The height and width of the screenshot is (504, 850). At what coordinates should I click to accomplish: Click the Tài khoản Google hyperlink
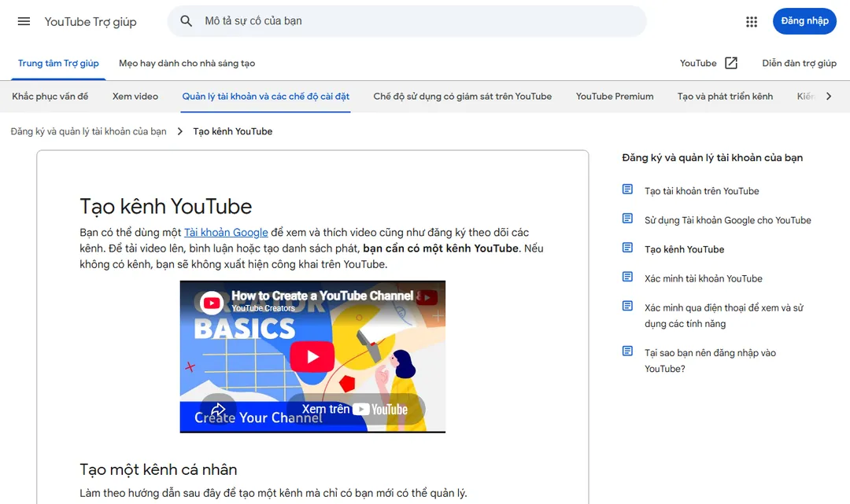[x=226, y=232]
